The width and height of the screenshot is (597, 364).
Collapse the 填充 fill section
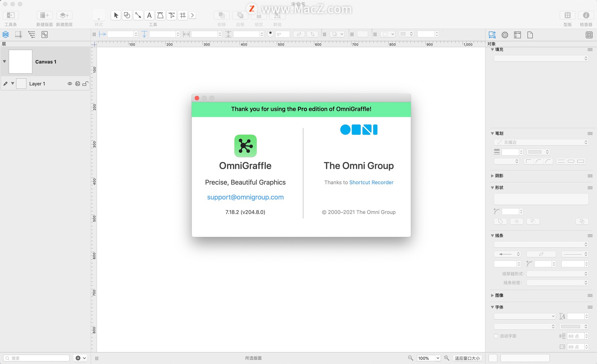[x=492, y=50]
